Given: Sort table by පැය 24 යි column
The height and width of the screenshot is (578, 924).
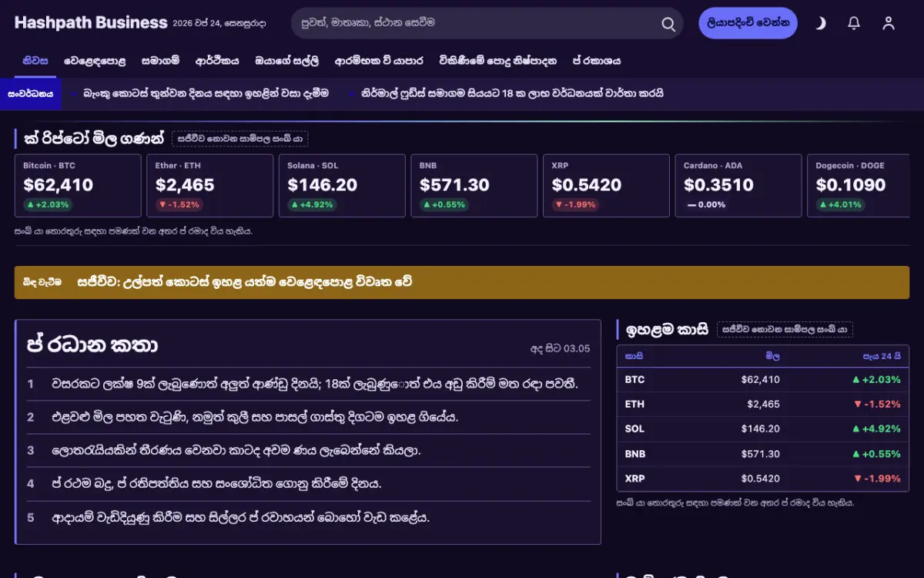Looking at the screenshot, I should (x=881, y=356).
